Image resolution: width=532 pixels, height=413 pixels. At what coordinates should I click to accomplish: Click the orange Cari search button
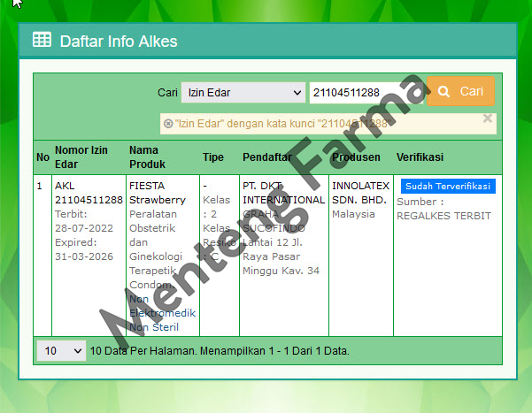coord(460,91)
